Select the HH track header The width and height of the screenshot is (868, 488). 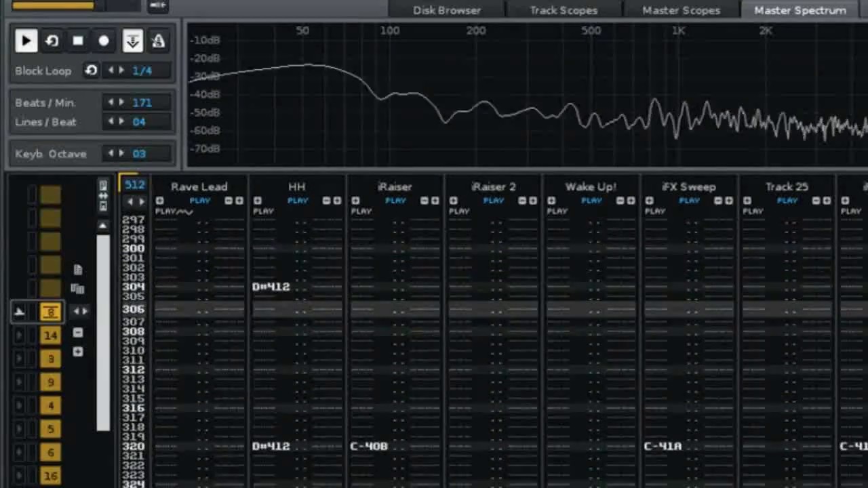(297, 186)
